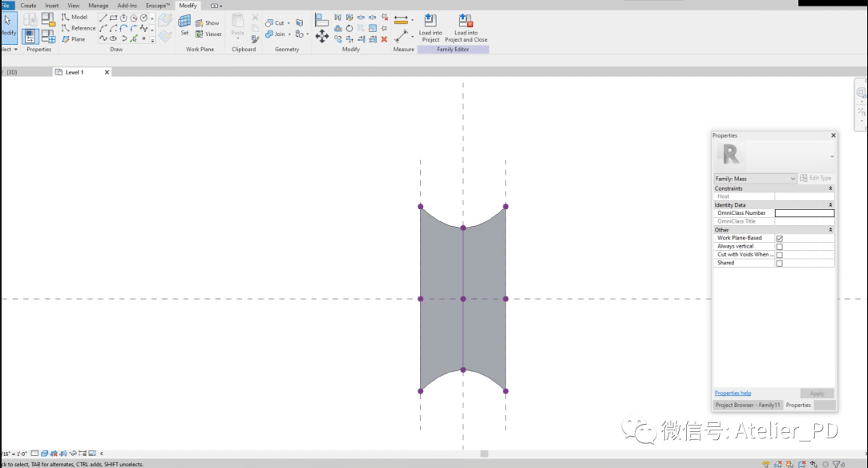Image resolution: width=868 pixels, height=468 pixels.
Task: Click the Apply button
Action: 817,393
